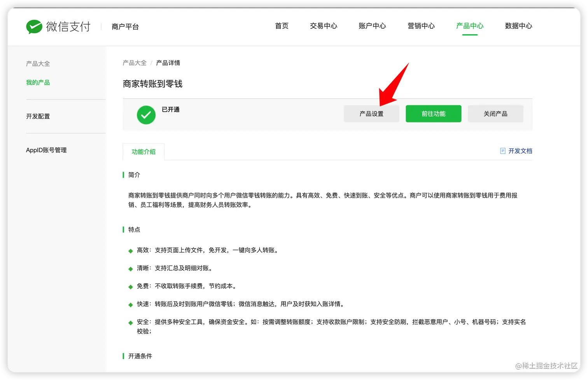Click the 简介 section heading
Image resolution: width=588 pixels, height=380 pixels.
[134, 175]
